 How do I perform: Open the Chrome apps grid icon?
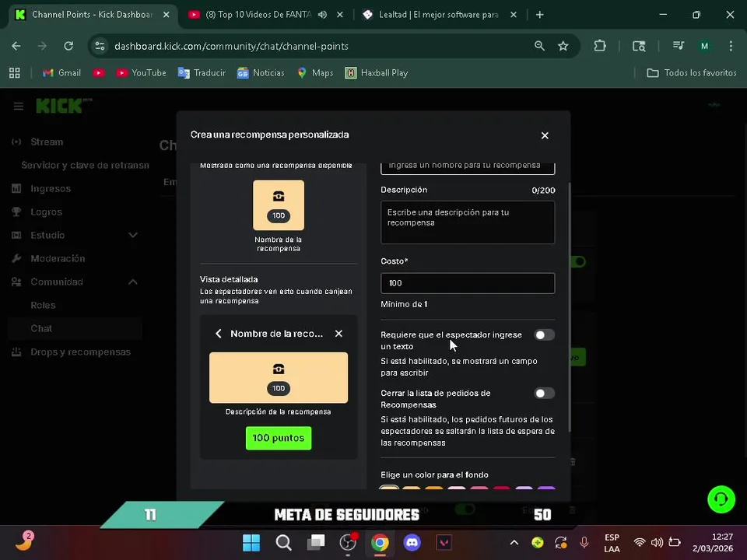[15, 73]
